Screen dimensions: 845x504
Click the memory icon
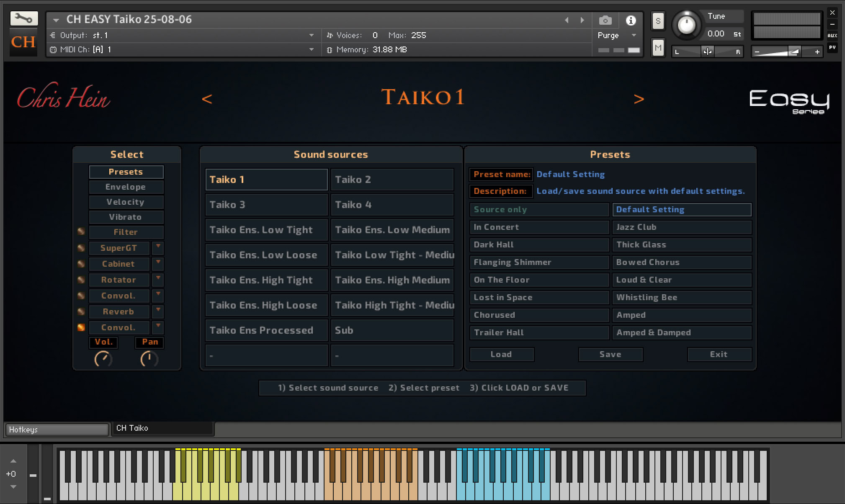(330, 49)
